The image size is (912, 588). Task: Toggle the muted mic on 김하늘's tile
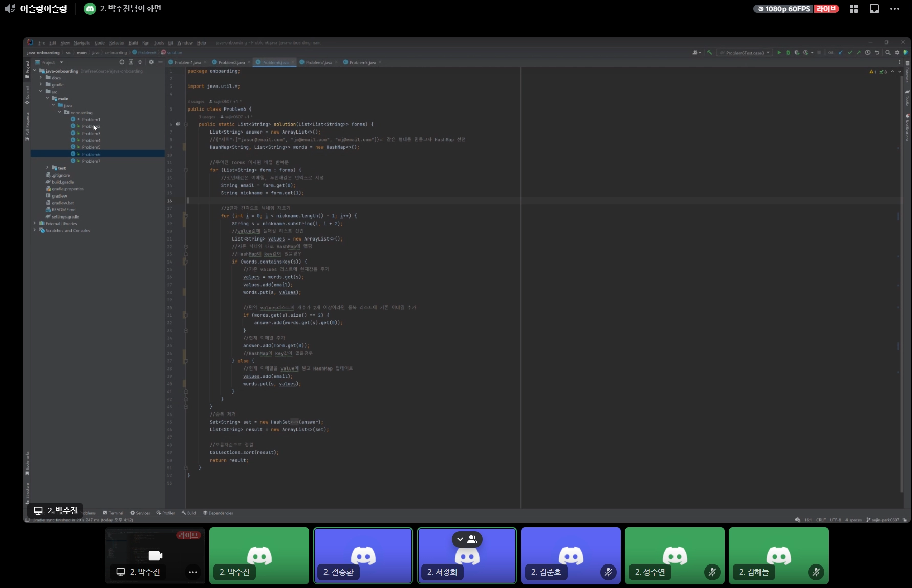pos(816,572)
